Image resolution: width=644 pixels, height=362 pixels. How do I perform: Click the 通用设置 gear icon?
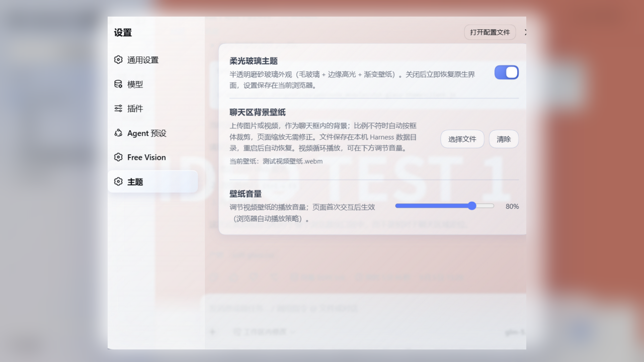[x=118, y=60]
